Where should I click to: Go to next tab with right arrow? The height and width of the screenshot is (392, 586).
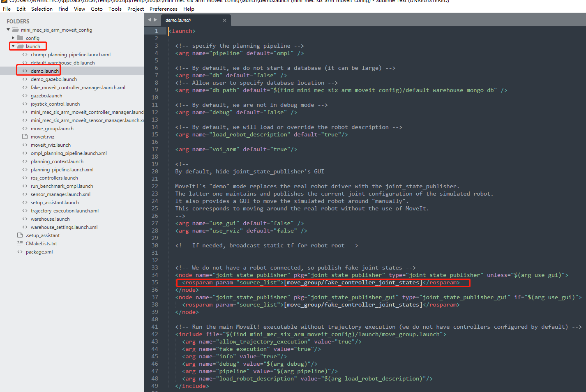pyautogui.click(x=155, y=20)
